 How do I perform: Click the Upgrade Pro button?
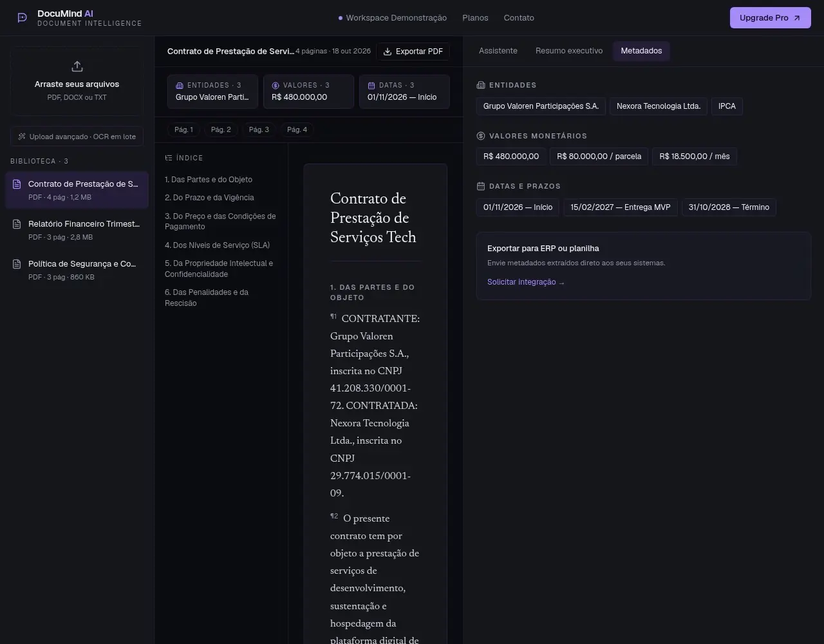770,18
